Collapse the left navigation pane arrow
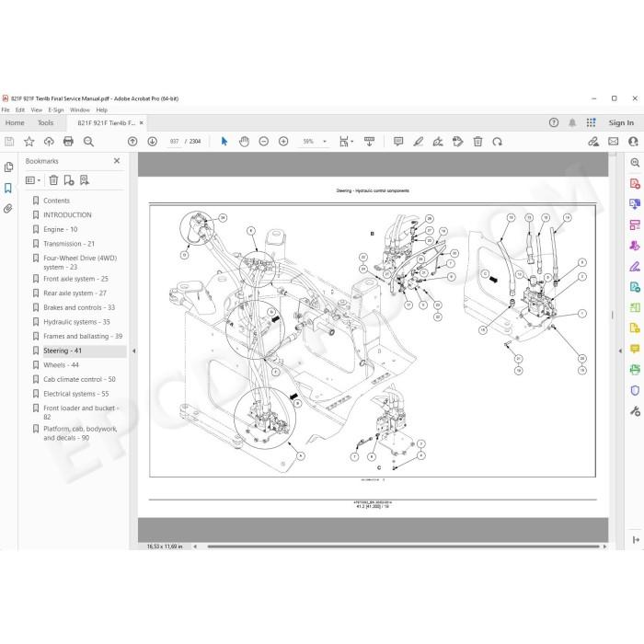 click(x=134, y=351)
